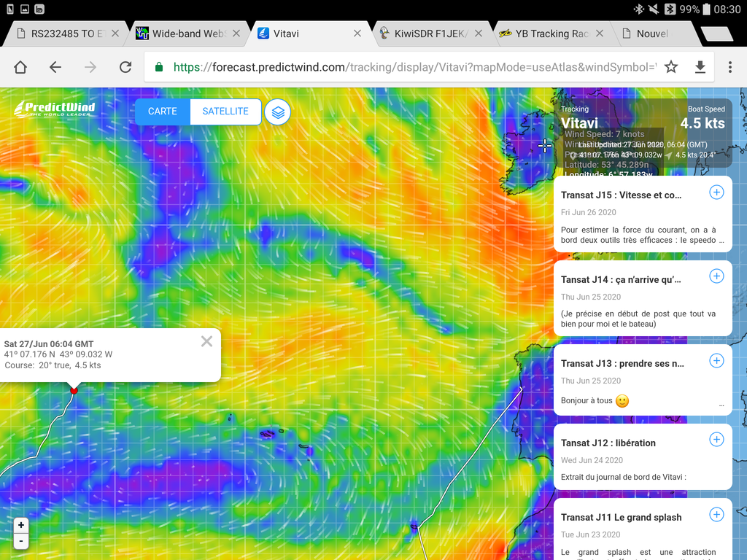Image resolution: width=747 pixels, height=560 pixels.
Task: Click the Tue Jun 23 2020 date
Action: [590, 534]
